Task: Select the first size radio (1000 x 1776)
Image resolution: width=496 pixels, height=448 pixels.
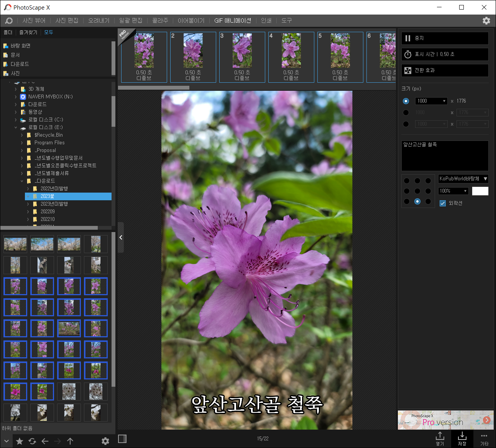Action: 406,101
